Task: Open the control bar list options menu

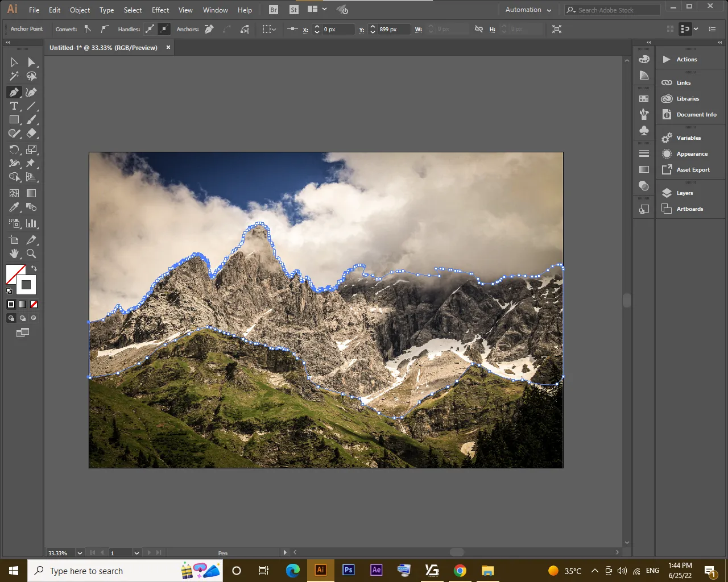Action: (712, 29)
